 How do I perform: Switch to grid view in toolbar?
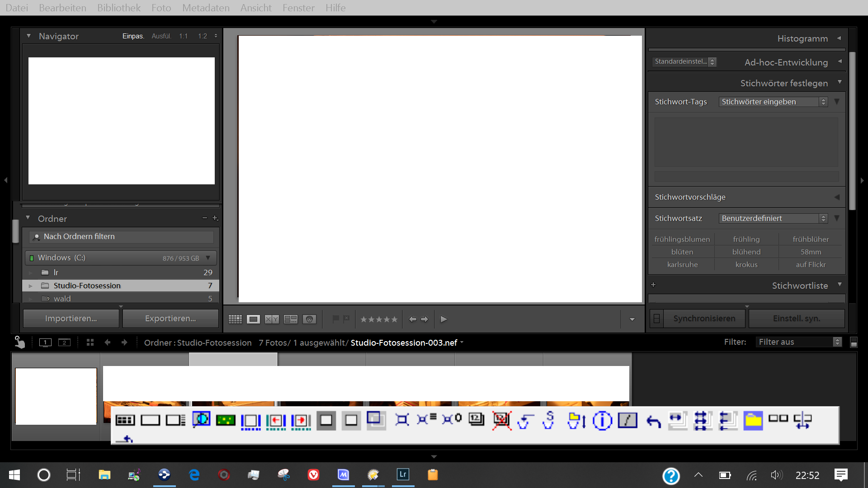[x=235, y=319]
